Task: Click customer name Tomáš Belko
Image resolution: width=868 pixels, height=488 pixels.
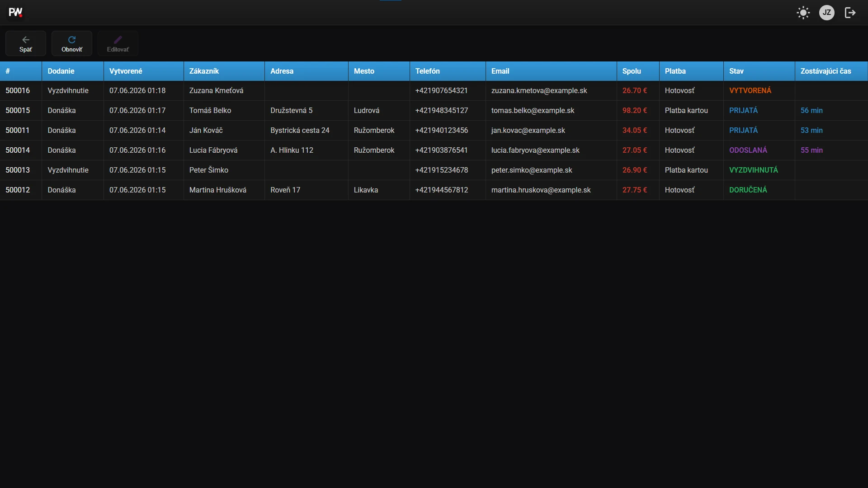Action: coord(210,110)
